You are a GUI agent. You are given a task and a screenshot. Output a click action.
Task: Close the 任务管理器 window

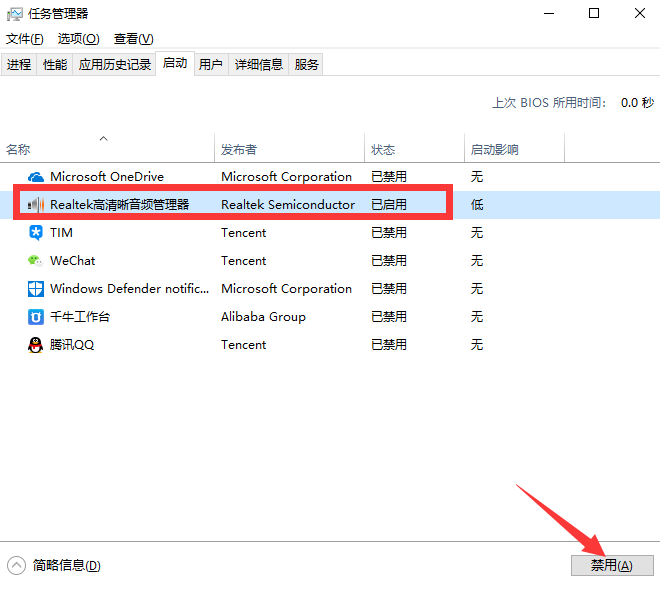pyautogui.click(x=640, y=13)
